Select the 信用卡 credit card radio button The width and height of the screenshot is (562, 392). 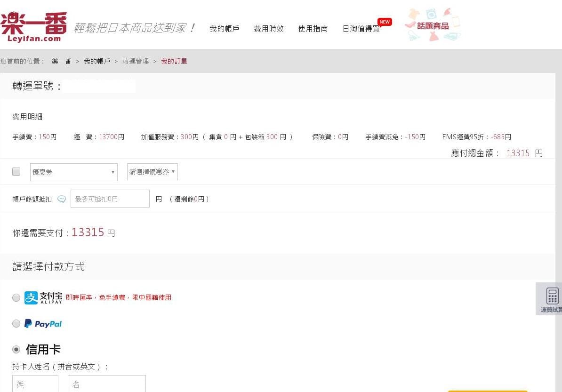(x=16, y=349)
